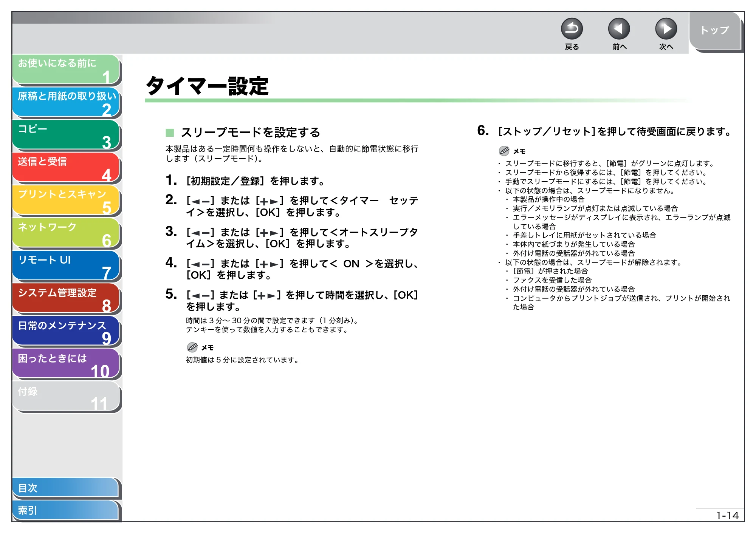Screen dimensions: 756x534
Task: Click step 1 text [初期設定／登録] を押します
Action: coord(256,181)
